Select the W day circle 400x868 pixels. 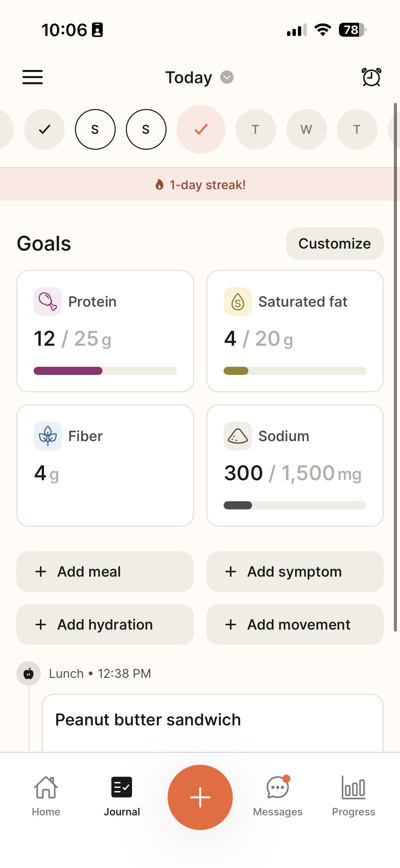(306, 129)
